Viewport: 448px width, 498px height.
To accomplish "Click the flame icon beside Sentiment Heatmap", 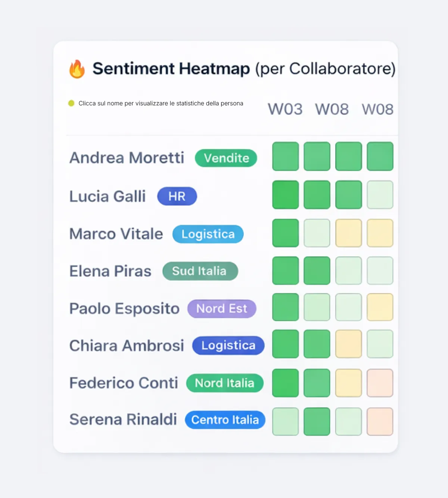I will [77, 69].
